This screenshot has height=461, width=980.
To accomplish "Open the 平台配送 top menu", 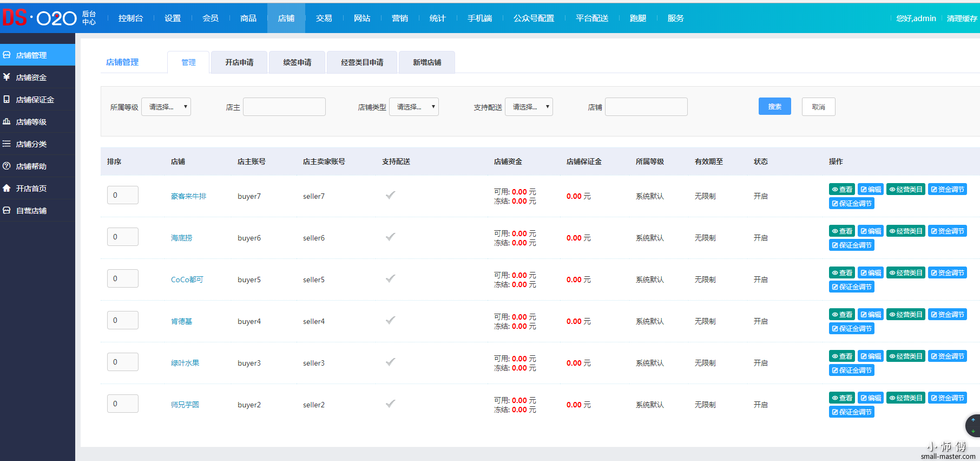I will pyautogui.click(x=592, y=18).
